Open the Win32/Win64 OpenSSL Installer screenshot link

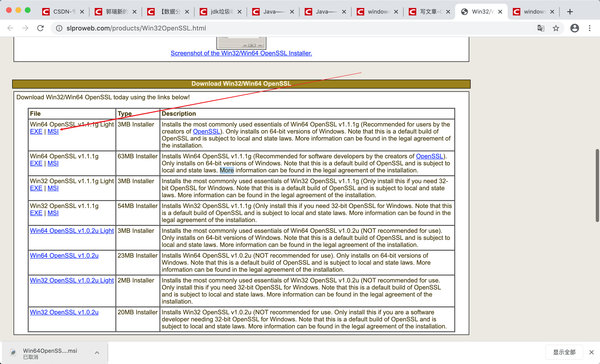click(241, 53)
